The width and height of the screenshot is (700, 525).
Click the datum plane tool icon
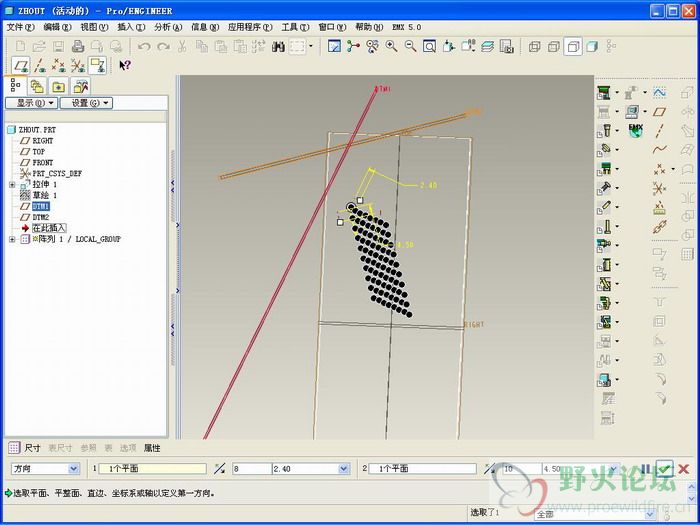659,111
